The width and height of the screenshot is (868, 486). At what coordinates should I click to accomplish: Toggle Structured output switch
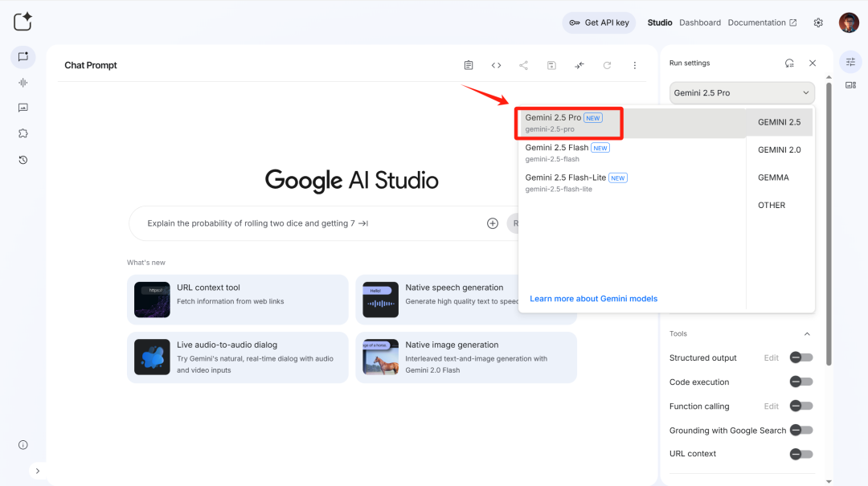pyautogui.click(x=801, y=357)
